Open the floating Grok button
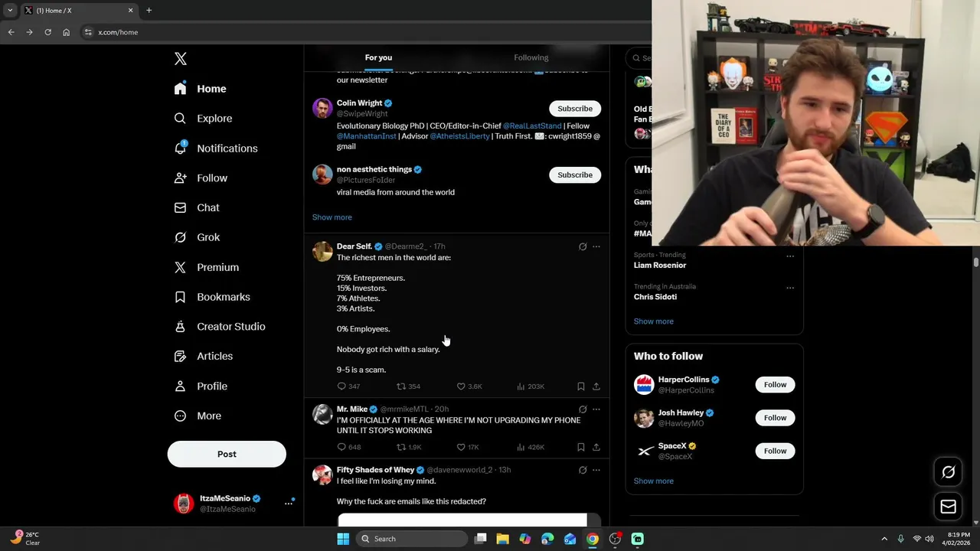Image resolution: width=980 pixels, height=551 pixels. pos(948,472)
